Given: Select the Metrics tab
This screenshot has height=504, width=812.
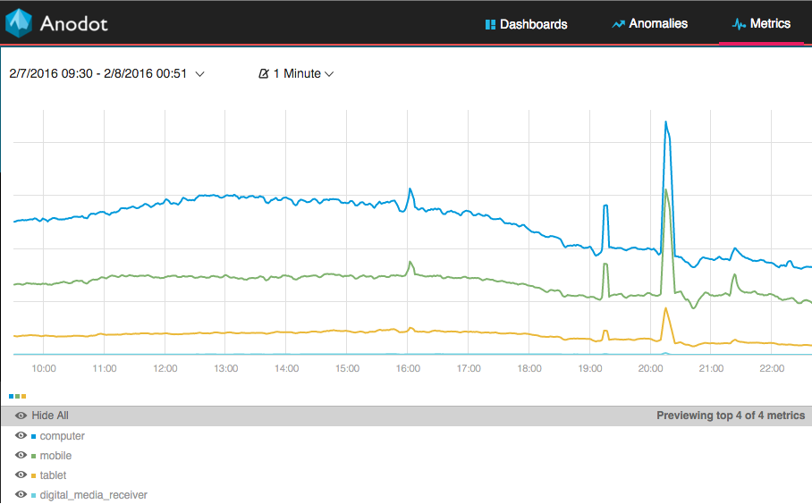Looking at the screenshot, I should tap(761, 24).
